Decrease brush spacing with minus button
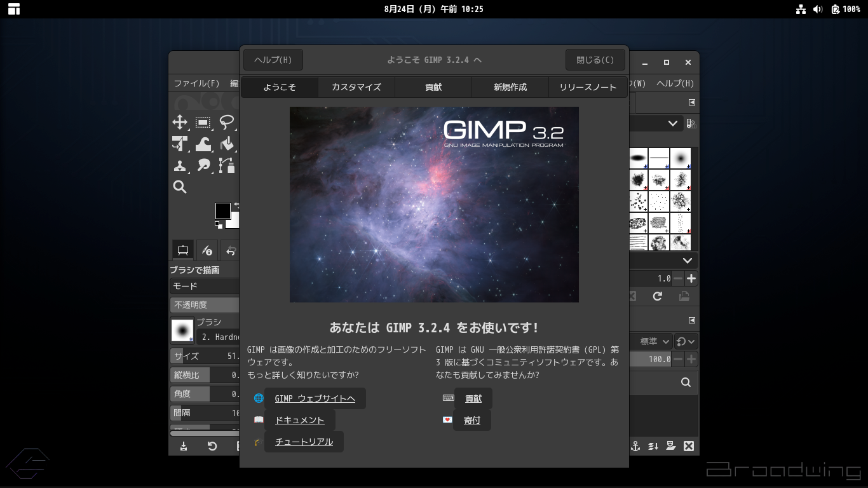Viewport: 868px width, 488px height. 678,278
